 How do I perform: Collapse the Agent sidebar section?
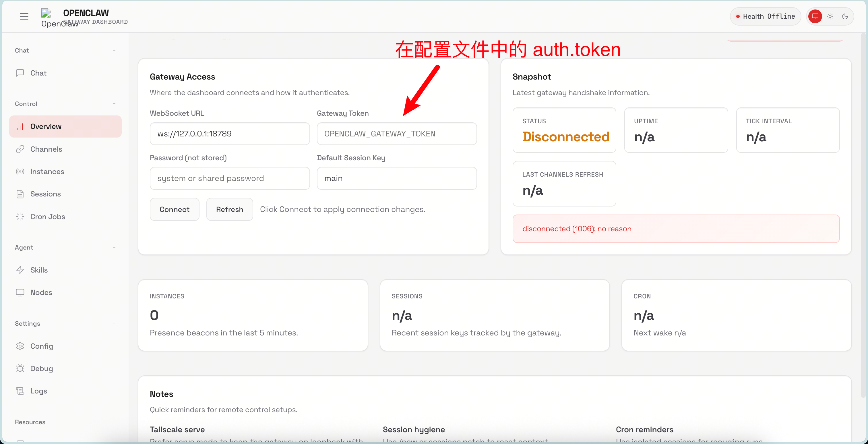click(x=114, y=248)
